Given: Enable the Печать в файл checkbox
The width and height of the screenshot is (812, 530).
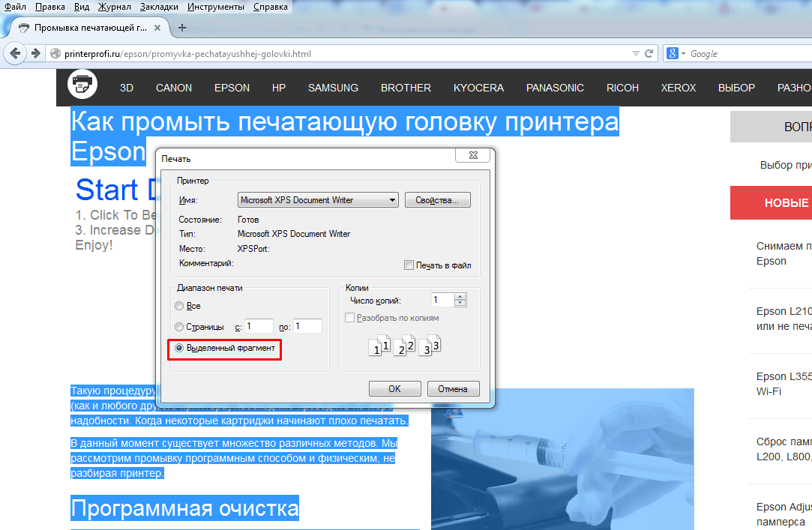Looking at the screenshot, I should click(x=409, y=265).
